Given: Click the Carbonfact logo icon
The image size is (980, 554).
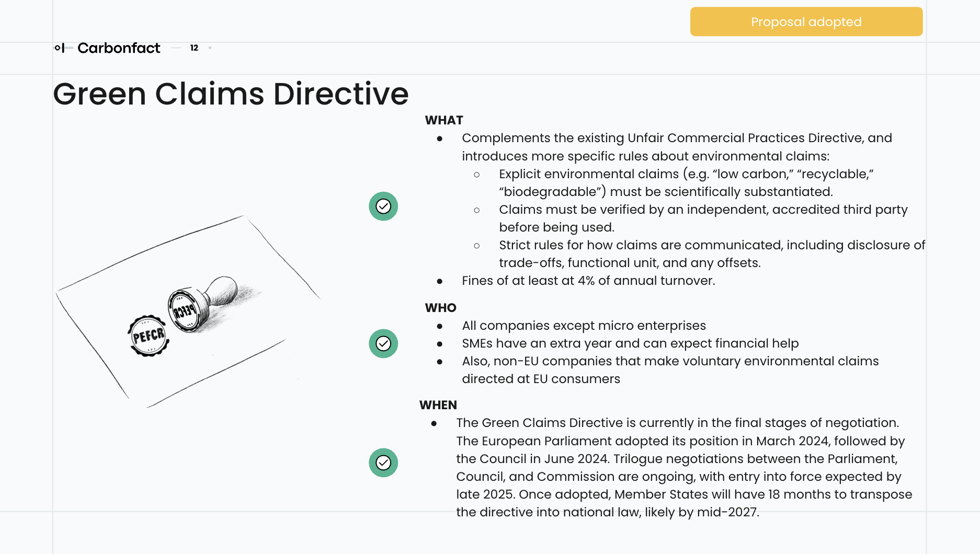Looking at the screenshot, I should click(x=64, y=48).
